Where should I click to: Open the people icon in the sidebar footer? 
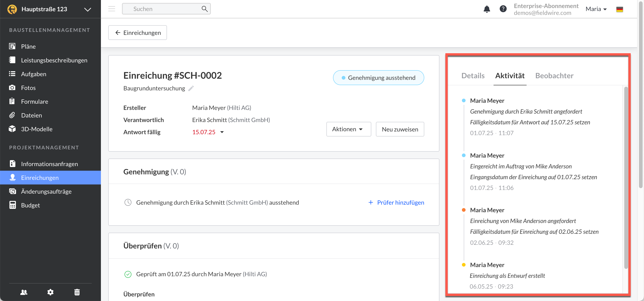point(24,292)
